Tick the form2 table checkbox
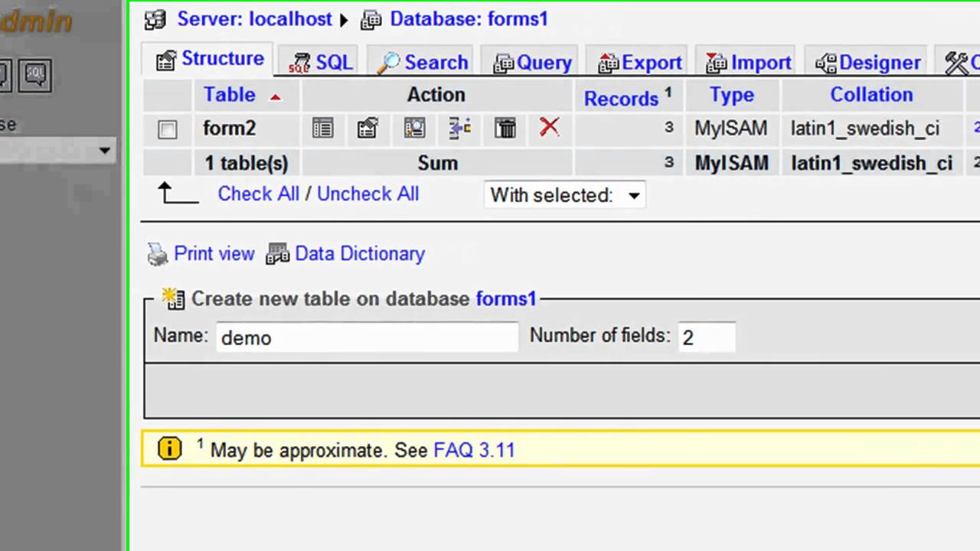This screenshot has height=551, width=980. point(168,129)
